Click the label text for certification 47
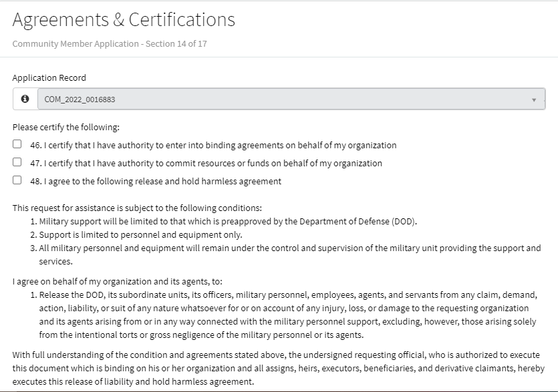Image resolution: width=558 pixels, height=392 pixels. pyautogui.click(x=206, y=163)
